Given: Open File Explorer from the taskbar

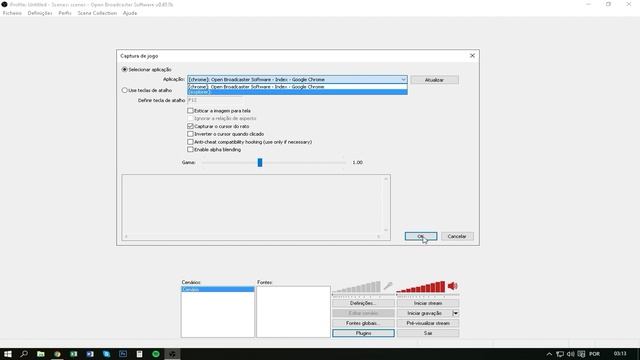Looking at the screenshot, I should 40,354.
